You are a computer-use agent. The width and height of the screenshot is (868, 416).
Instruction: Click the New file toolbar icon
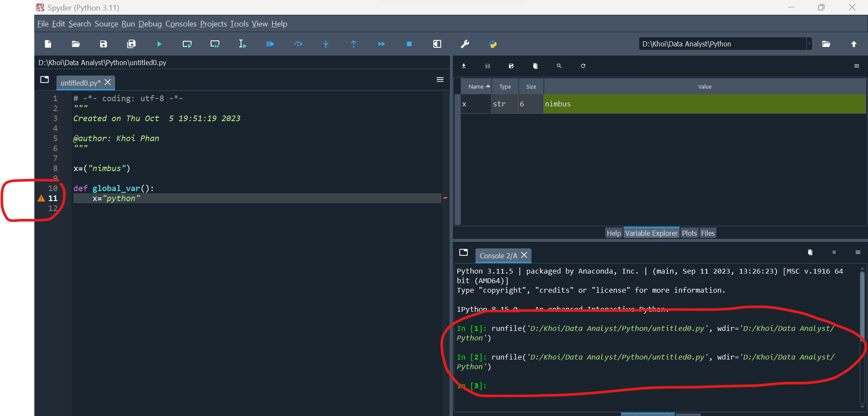tap(48, 44)
